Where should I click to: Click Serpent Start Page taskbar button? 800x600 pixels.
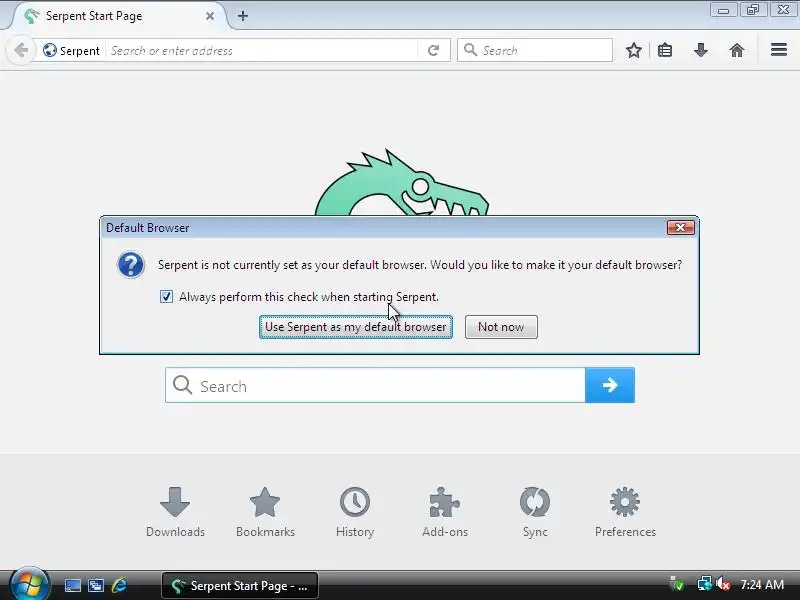(240, 586)
